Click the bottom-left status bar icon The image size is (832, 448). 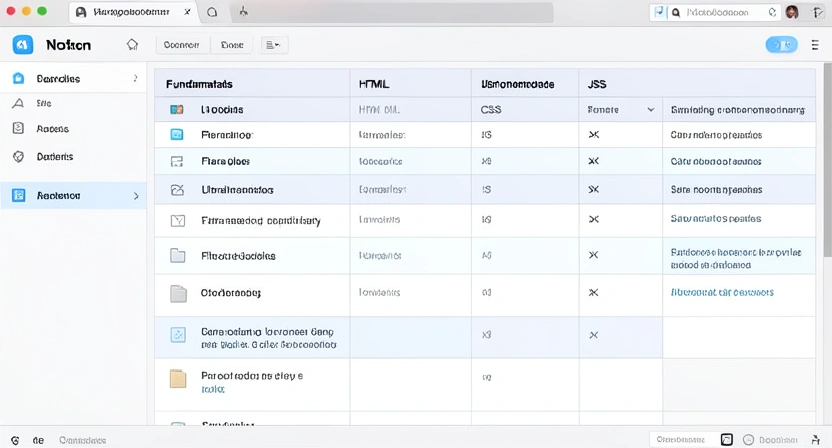[15, 440]
